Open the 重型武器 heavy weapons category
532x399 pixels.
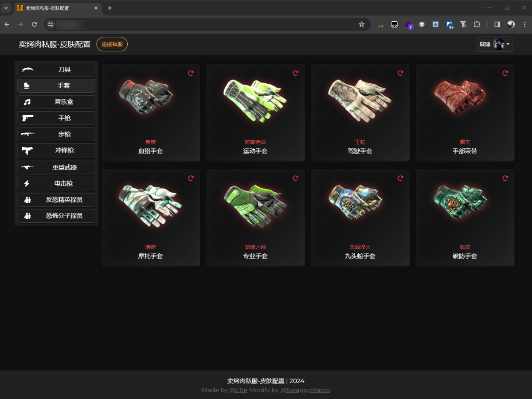pyautogui.click(x=56, y=167)
